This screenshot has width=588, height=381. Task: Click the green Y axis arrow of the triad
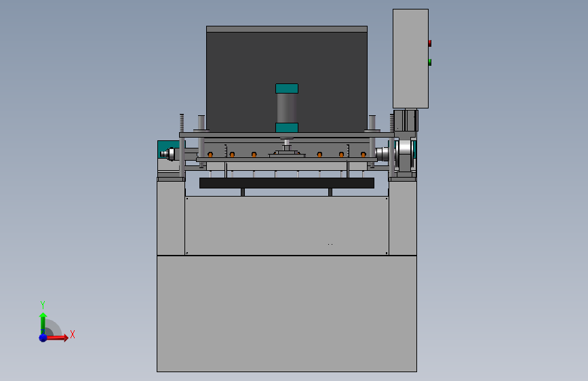(43, 323)
